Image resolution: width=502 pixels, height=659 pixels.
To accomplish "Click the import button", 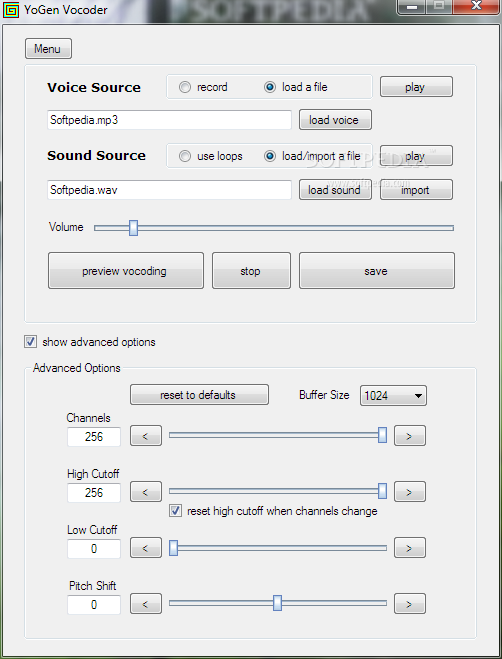I will tap(416, 190).
